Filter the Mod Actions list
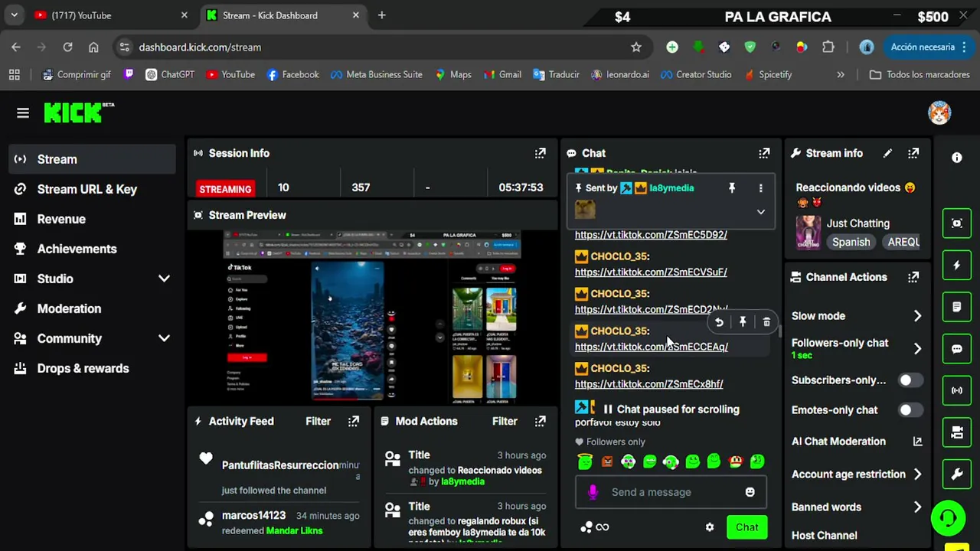Screen dimensions: 980x551 pyautogui.click(x=505, y=421)
